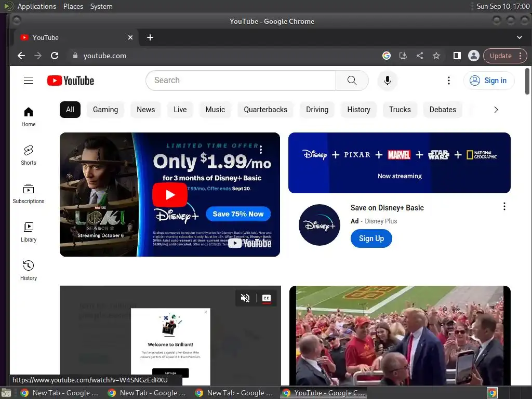Click Save 75% Now button
Screen dimensions: 532x399
(238, 214)
